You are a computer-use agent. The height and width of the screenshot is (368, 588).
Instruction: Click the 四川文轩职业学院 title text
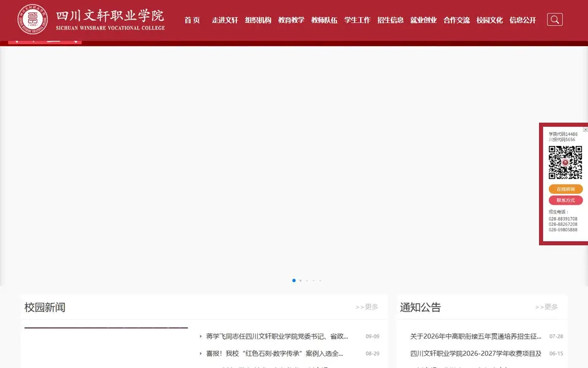(x=110, y=15)
